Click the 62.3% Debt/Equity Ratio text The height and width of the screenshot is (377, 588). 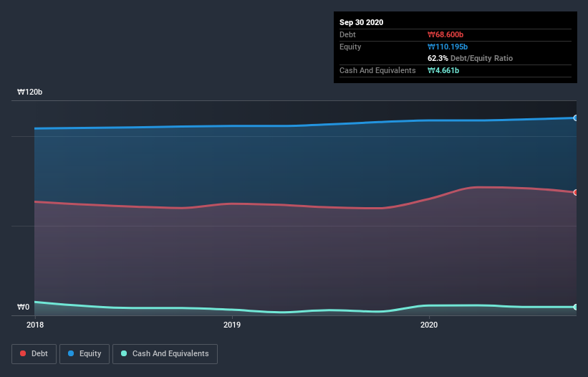pos(471,58)
